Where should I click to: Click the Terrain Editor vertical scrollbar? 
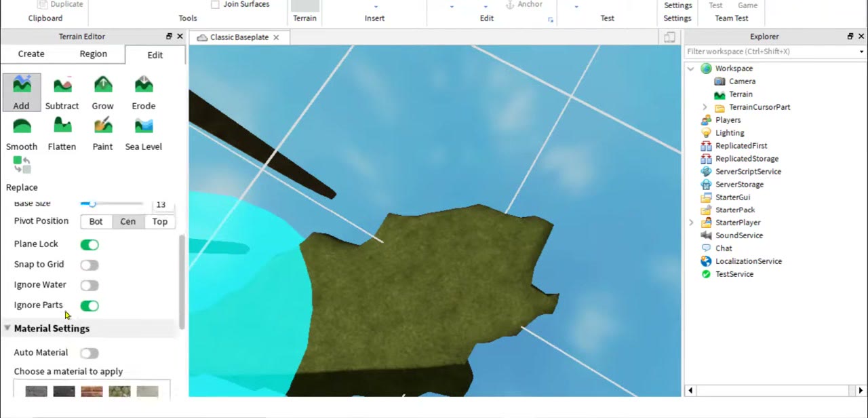[182, 282]
